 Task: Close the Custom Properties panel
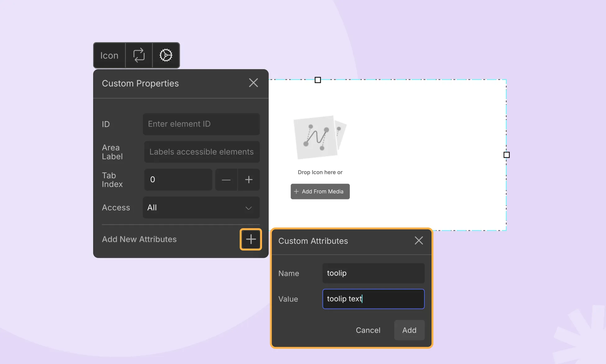click(x=253, y=83)
